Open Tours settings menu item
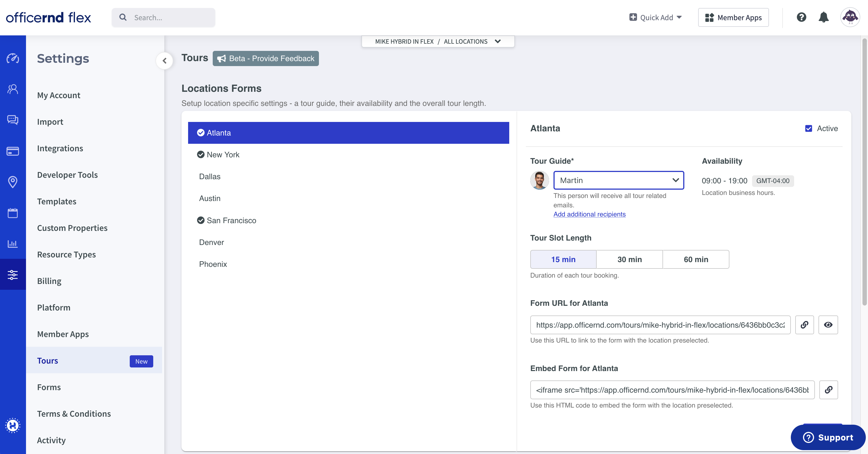This screenshot has height=454, width=868. pos(94,360)
